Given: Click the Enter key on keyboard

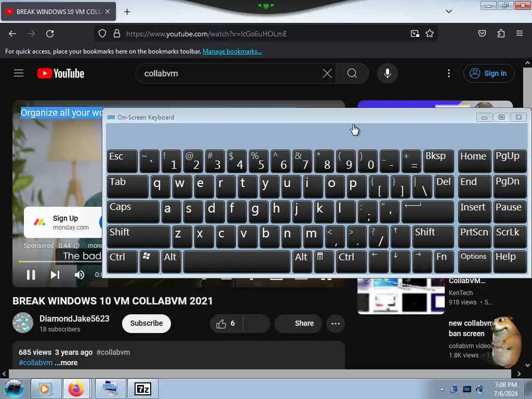Looking at the screenshot, I should click(428, 212).
